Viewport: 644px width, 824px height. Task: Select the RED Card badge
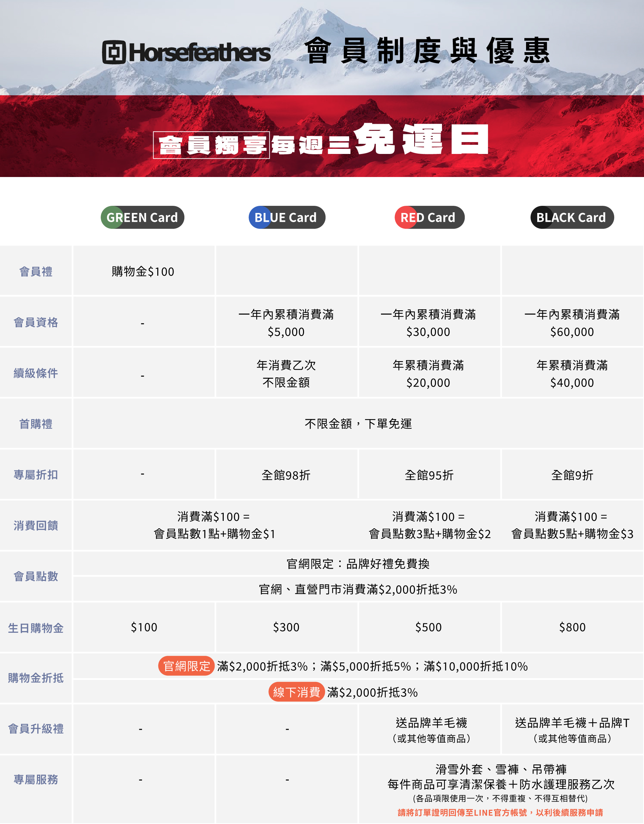click(429, 217)
